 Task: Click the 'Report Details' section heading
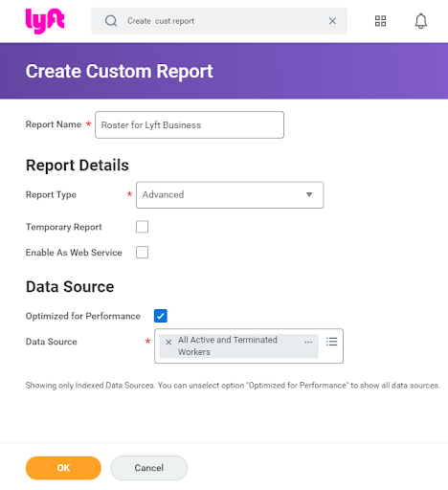(78, 166)
